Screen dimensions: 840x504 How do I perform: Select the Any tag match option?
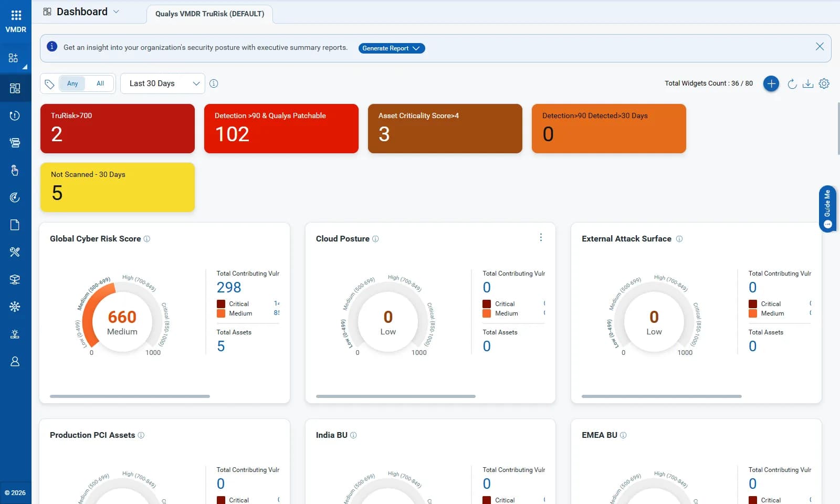pyautogui.click(x=72, y=83)
